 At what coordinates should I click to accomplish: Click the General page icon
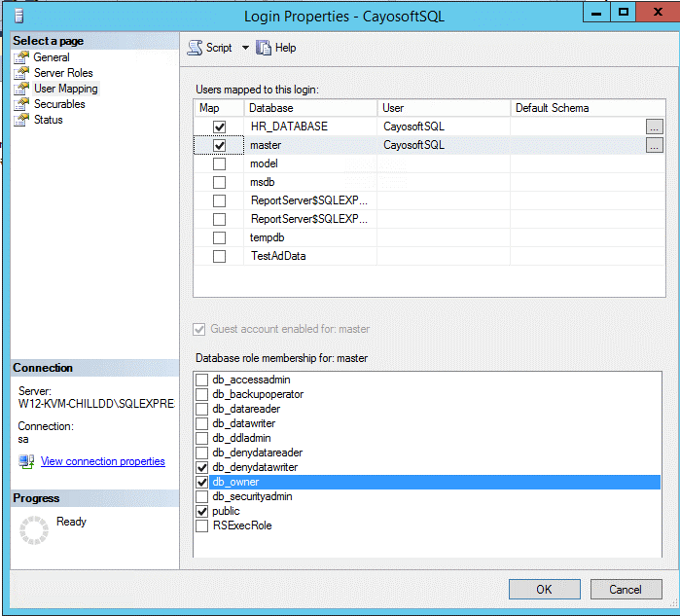point(21,57)
